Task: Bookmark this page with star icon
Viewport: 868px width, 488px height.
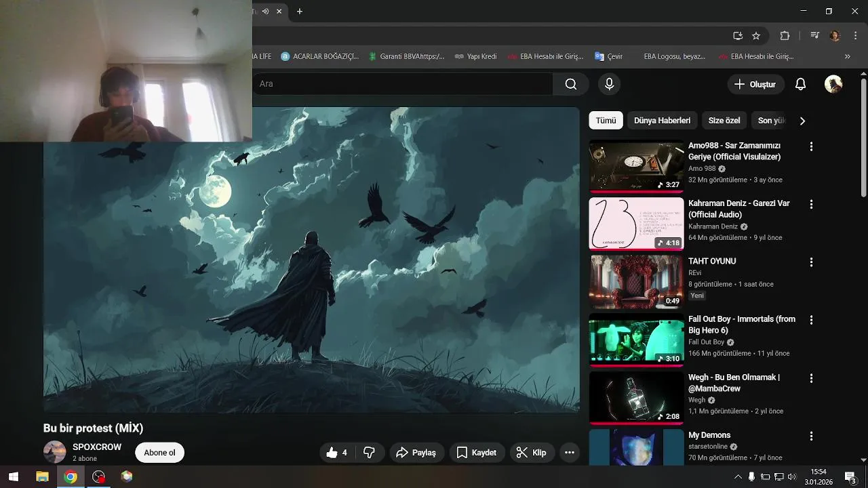Action: coord(756,36)
